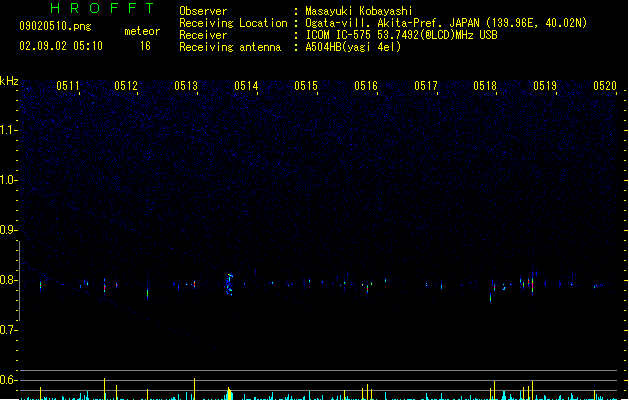The image size is (629, 400).
Task: Click the ICOM IC-575 53.7492 MHz USB text
Action: pos(402,35)
